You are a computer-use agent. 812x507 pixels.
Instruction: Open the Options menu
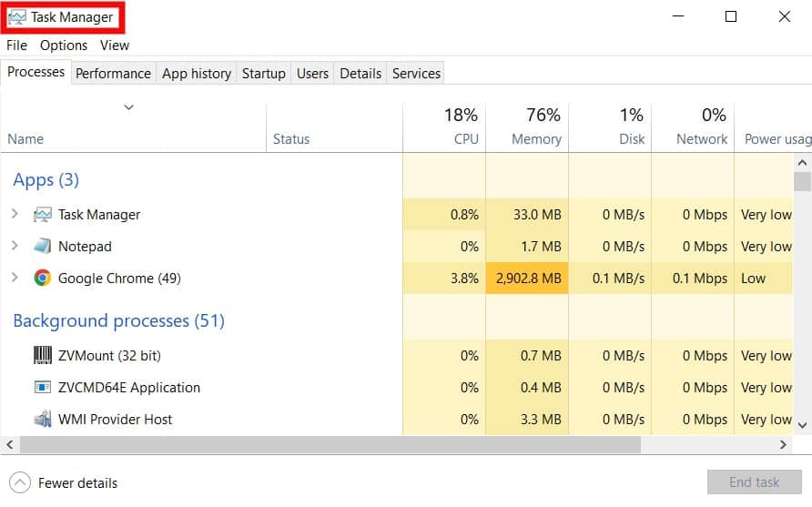pos(64,46)
